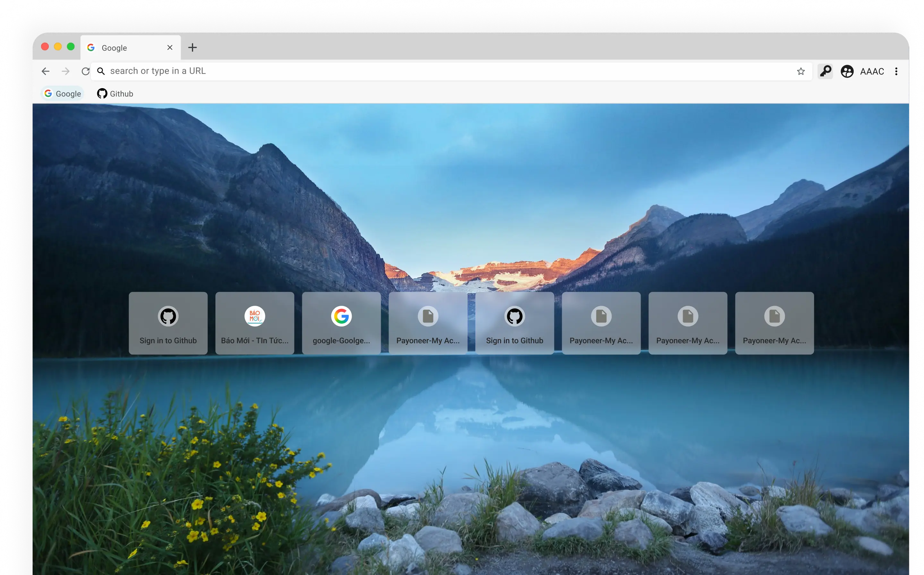Open the google-Goolge shortcut tile

click(341, 323)
